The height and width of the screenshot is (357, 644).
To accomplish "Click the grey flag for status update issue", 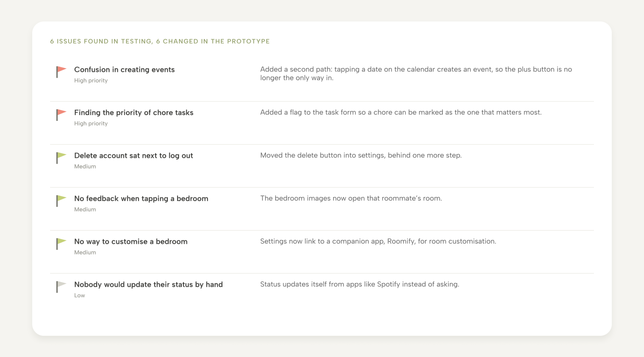I will pos(61,287).
